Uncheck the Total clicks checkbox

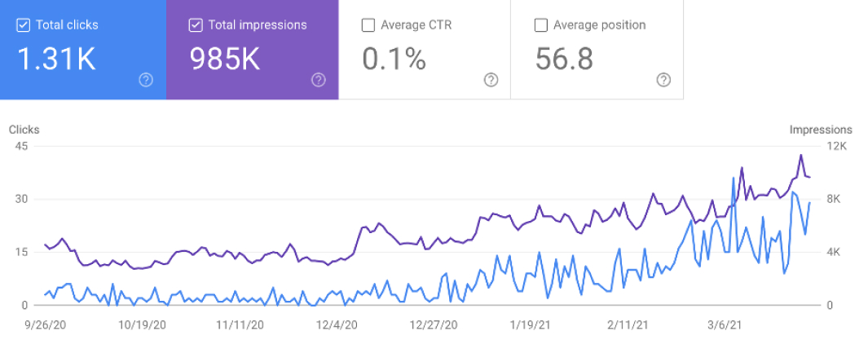tap(24, 25)
